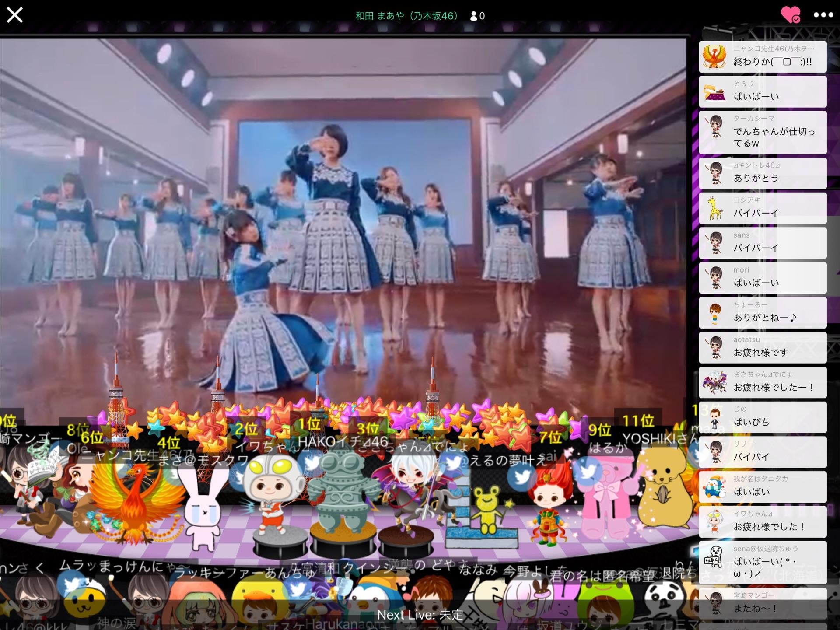Viewport: 840px width, 630px height.
Task: Open the ニャンコ先生46 phoenix comment avatar
Action: tap(714, 57)
